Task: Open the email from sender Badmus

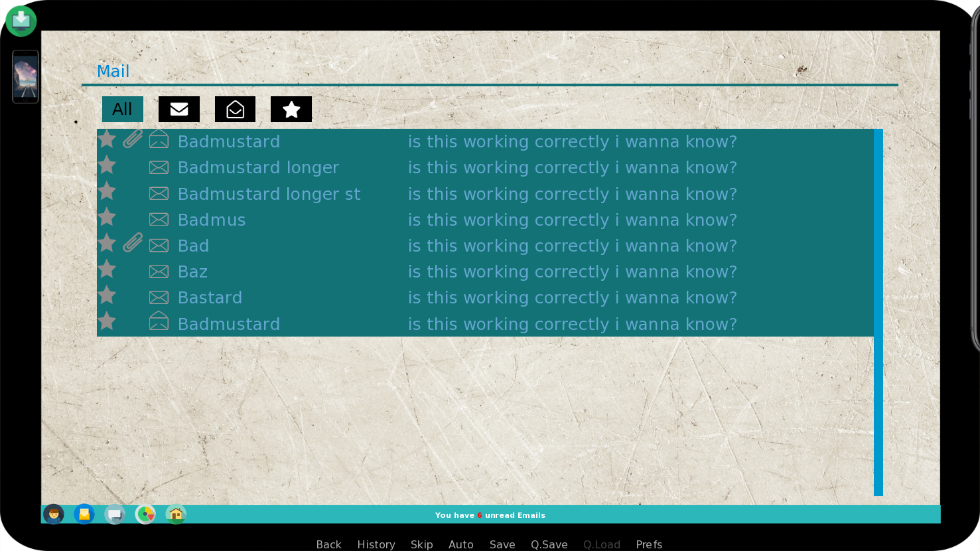Action: point(212,220)
